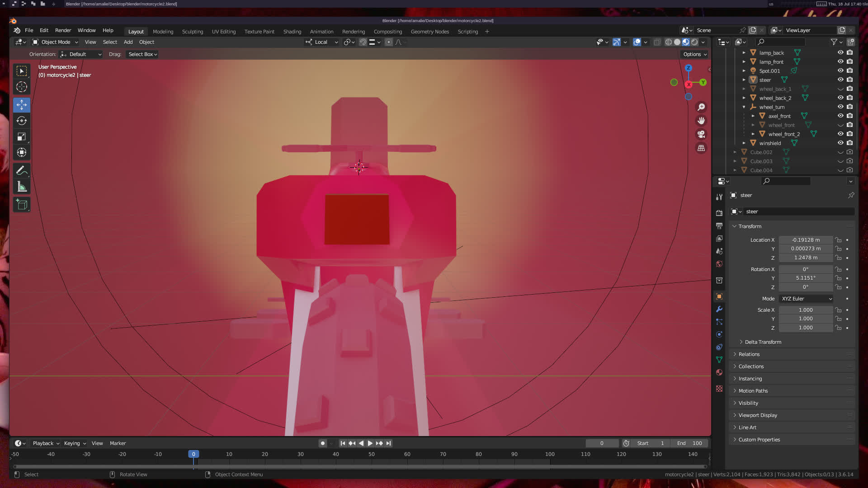
Task: Open rotation Mode XYZ Euler dropdown
Action: point(806,299)
